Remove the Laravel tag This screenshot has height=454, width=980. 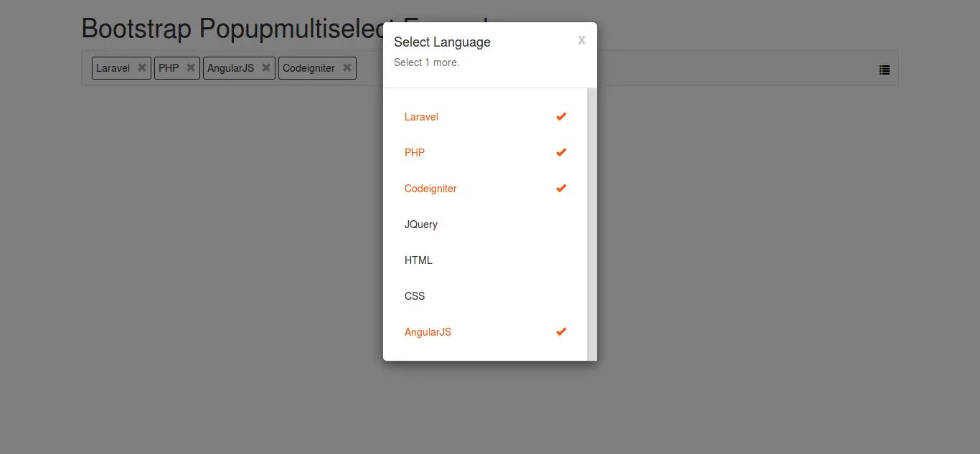(142, 67)
